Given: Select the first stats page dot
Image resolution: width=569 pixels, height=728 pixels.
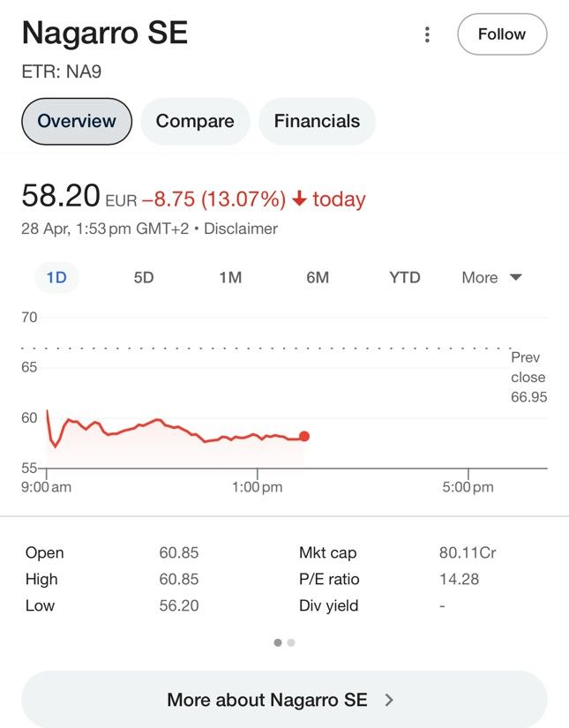Looking at the screenshot, I should pyautogui.click(x=278, y=642).
